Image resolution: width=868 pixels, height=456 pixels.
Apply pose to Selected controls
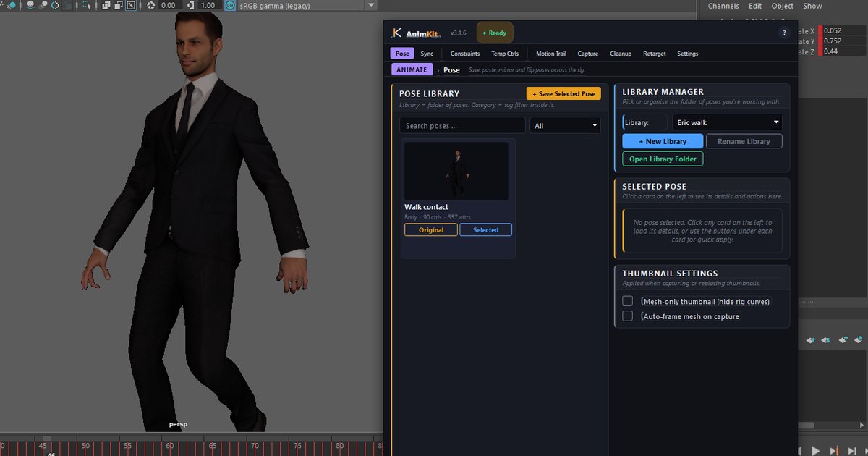click(x=485, y=230)
